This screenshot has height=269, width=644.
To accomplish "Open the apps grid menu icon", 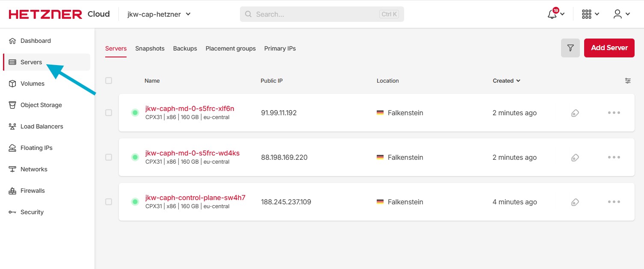I will [x=587, y=14].
